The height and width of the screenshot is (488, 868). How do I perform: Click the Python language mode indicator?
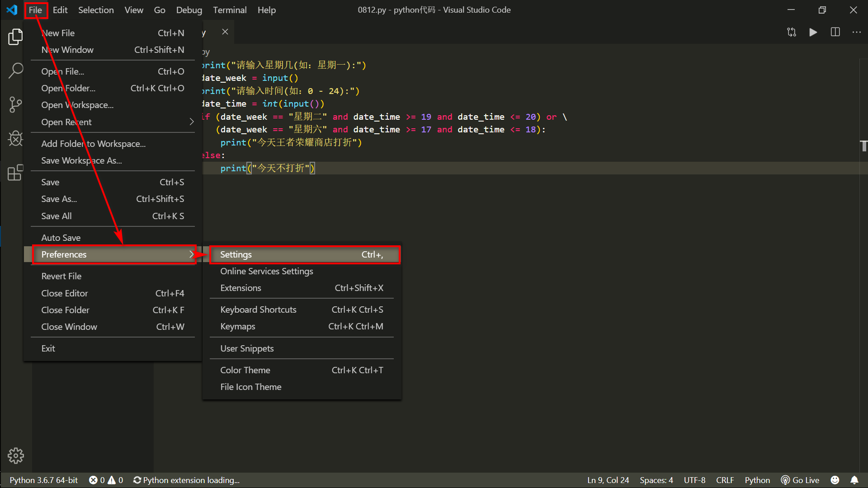pyautogui.click(x=757, y=480)
